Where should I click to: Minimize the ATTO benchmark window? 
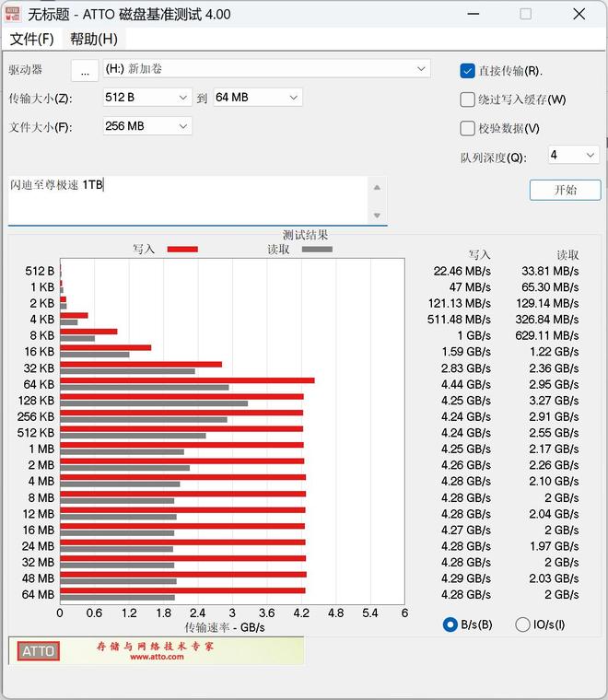click(x=473, y=14)
